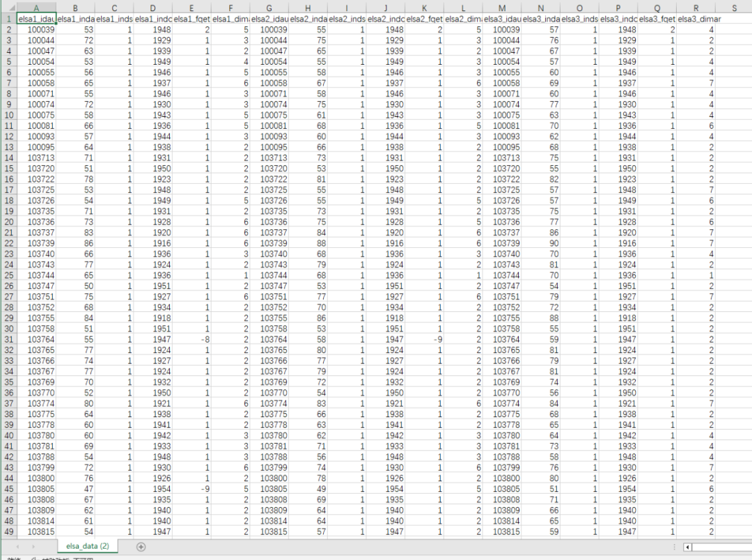752x560 pixels.
Task: Click the select-all corner triangle
Action: 12,8
